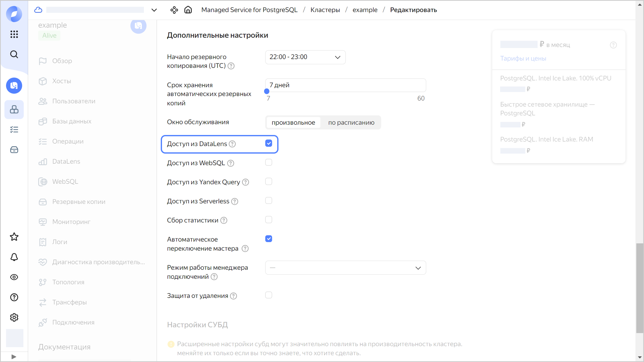Open the Тарифы и цены link
This screenshot has width=644, height=362.
pyautogui.click(x=523, y=58)
